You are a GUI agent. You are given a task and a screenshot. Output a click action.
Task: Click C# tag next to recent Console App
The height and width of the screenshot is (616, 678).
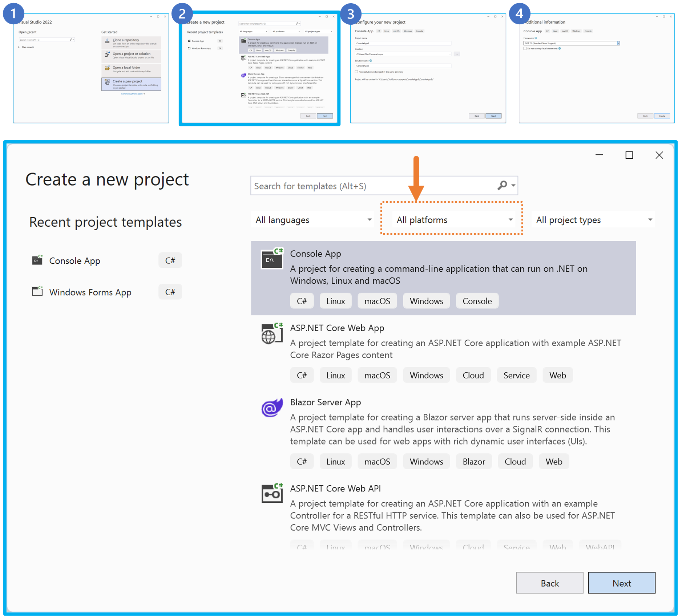click(170, 260)
